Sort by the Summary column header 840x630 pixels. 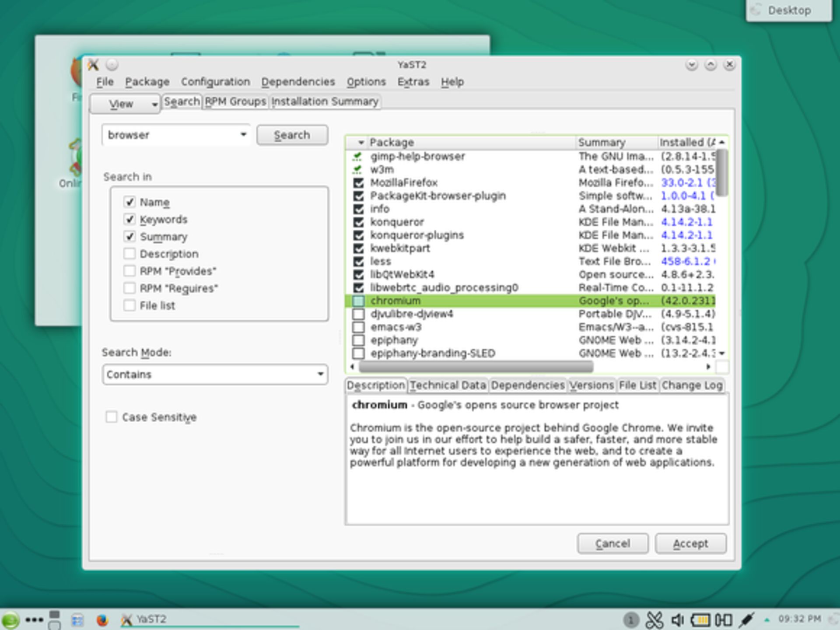coord(616,143)
